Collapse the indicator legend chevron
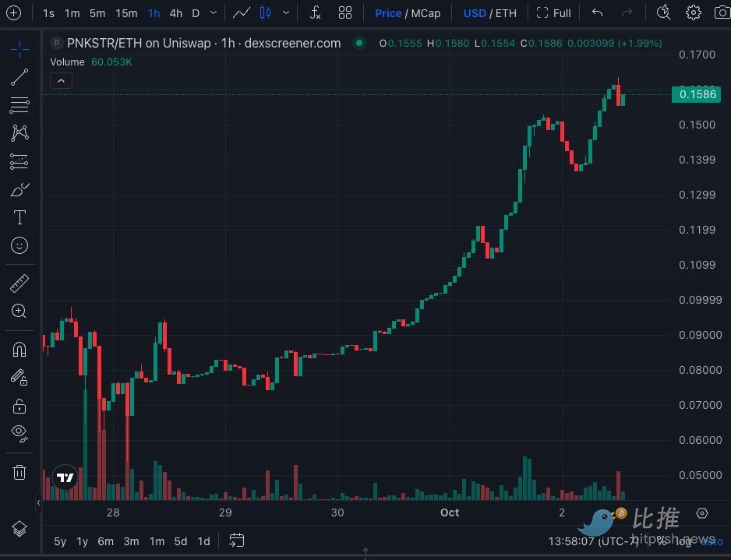The height and width of the screenshot is (560, 731). [61, 80]
